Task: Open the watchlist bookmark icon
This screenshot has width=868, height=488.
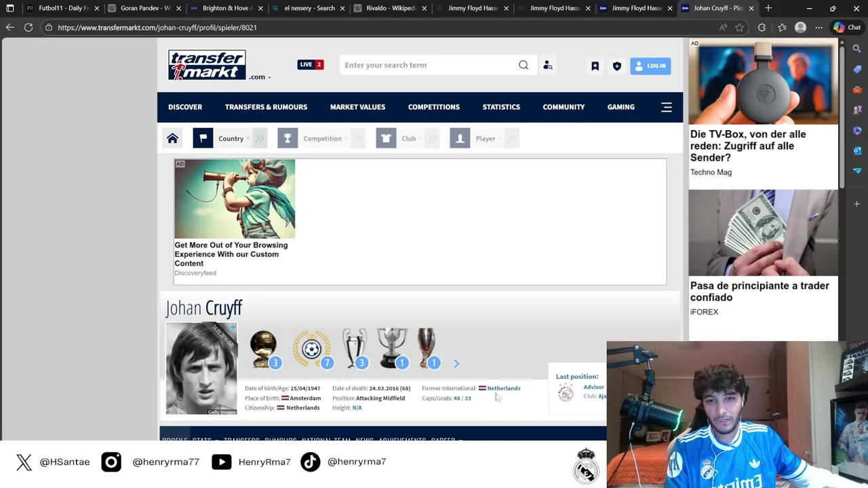Action: (x=595, y=66)
